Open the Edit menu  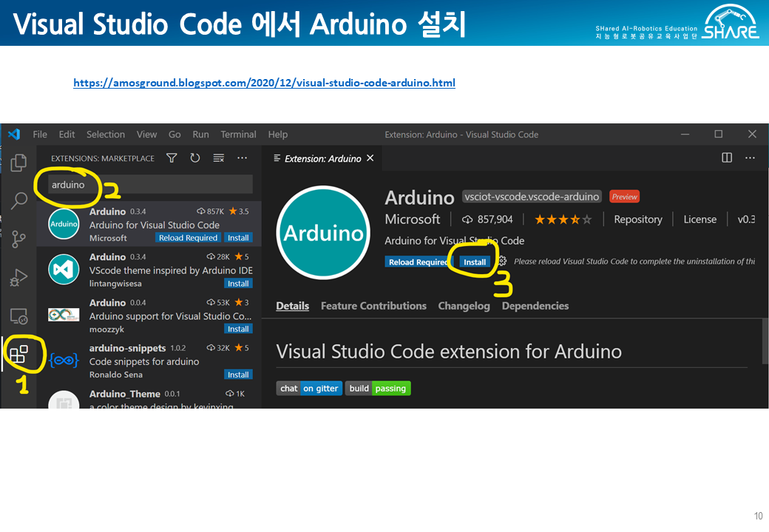click(x=67, y=134)
